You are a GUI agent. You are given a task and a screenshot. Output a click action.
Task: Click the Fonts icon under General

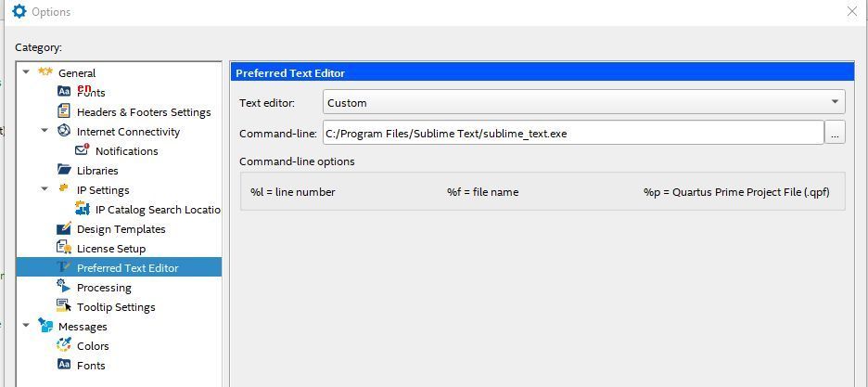coord(64,92)
